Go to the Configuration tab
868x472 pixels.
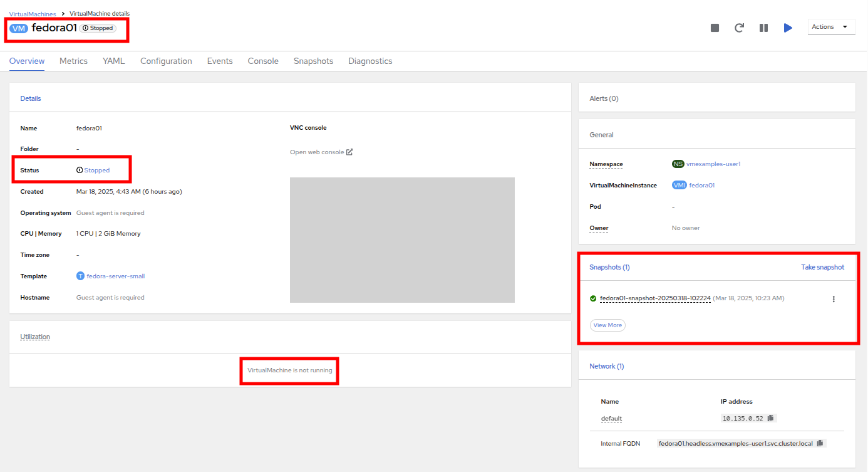click(x=166, y=61)
